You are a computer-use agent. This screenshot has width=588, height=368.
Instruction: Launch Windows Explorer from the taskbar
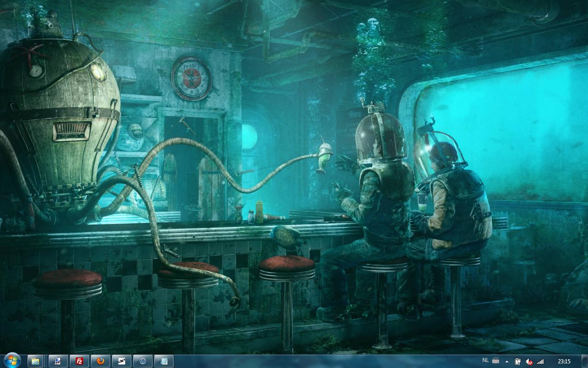pos(35,361)
